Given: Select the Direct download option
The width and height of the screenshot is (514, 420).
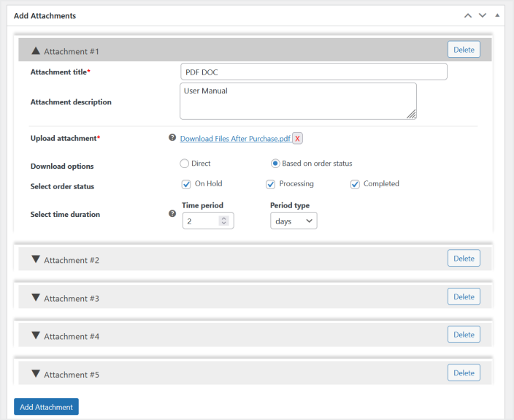Looking at the screenshot, I should pos(185,164).
